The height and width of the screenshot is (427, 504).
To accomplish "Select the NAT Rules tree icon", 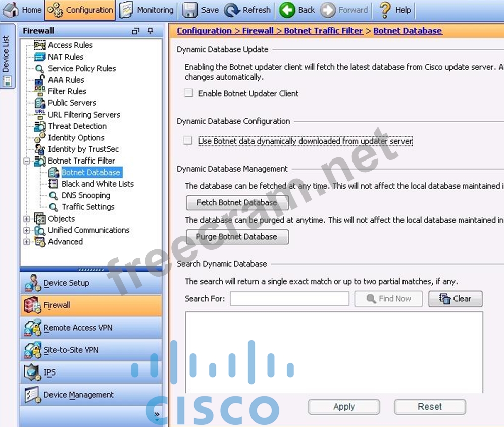I will (x=40, y=57).
